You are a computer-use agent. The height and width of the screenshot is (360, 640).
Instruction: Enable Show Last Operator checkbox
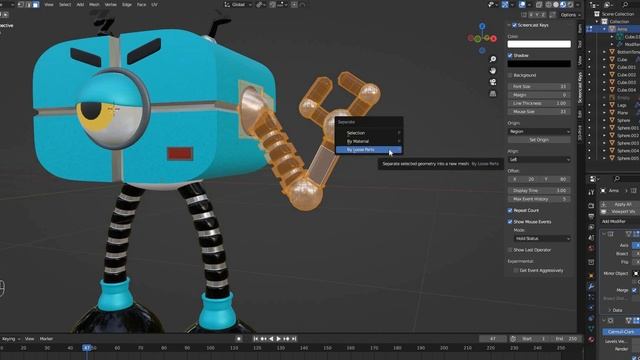point(510,250)
